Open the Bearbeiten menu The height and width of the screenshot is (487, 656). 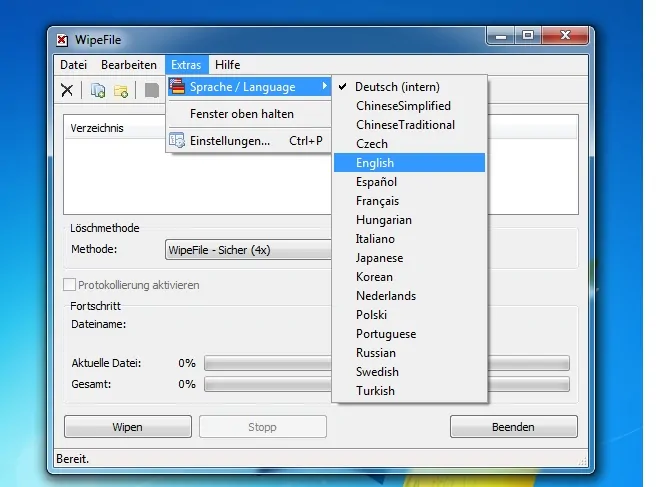pos(129,65)
